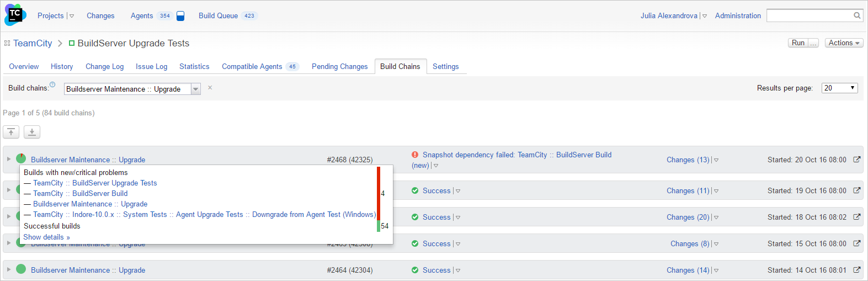The width and height of the screenshot is (868, 281).
Task: Open the Projects dropdown arrow
Action: [72, 16]
